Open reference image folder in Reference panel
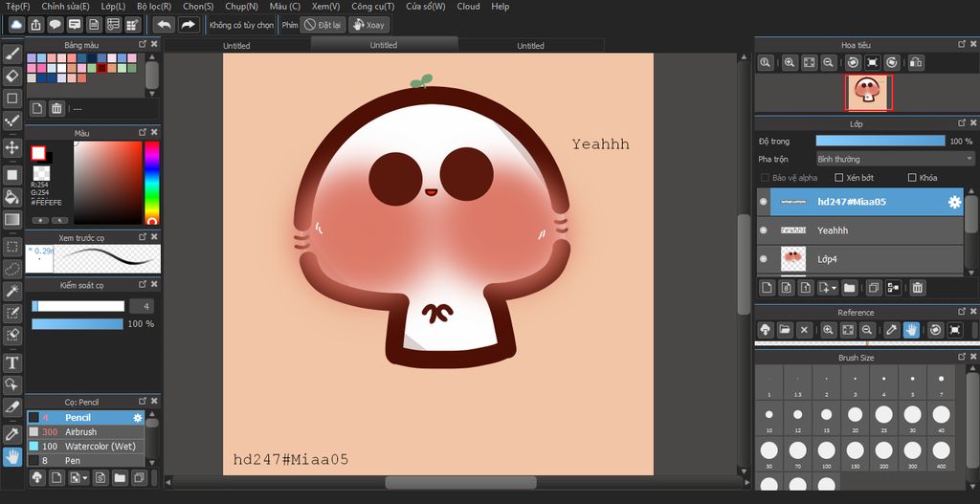The height and width of the screenshot is (504, 980). click(x=785, y=330)
